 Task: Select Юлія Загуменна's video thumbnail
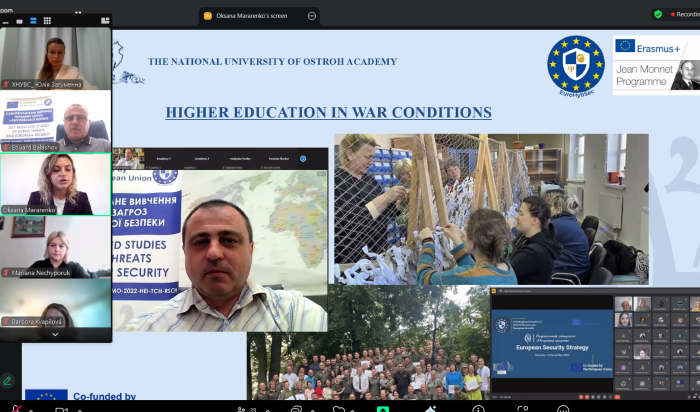point(56,58)
